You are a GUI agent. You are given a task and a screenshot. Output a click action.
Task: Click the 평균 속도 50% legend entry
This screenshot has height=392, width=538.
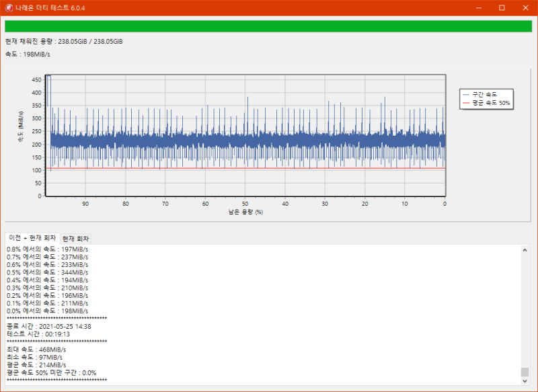click(x=486, y=103)
